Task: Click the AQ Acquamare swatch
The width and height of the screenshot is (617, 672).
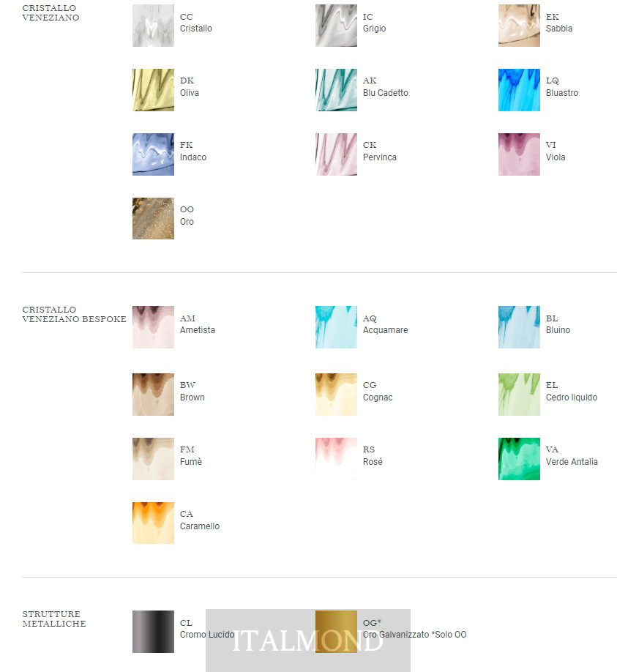Action: click(x=336, y=327)
